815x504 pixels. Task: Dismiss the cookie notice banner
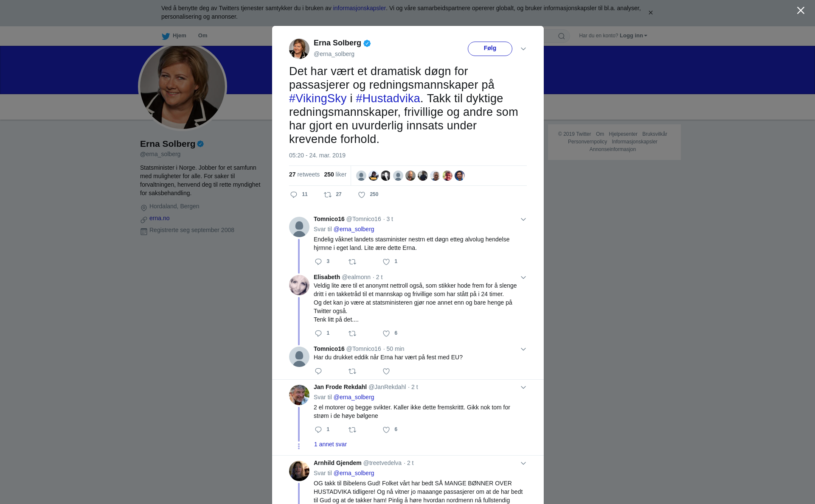point(650,13)
